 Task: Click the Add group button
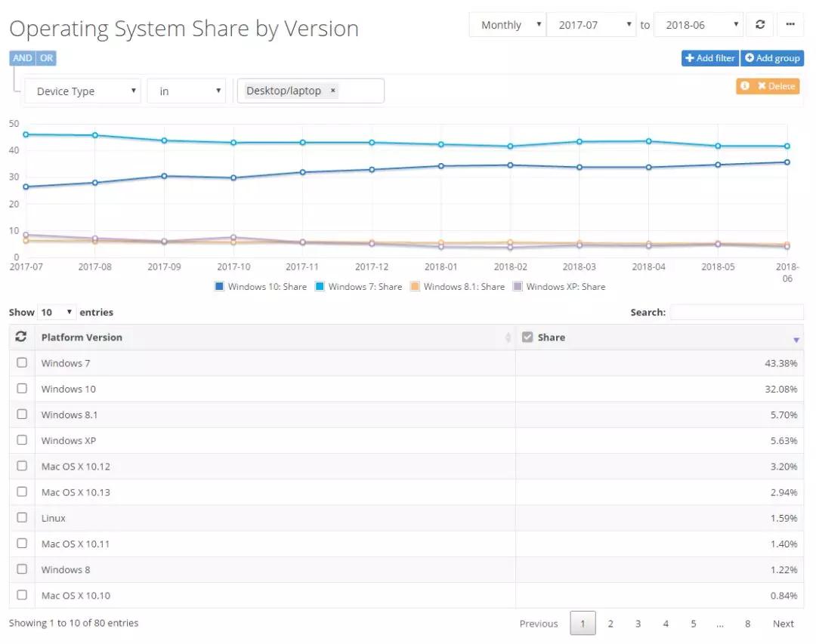[x=772, y=57]
